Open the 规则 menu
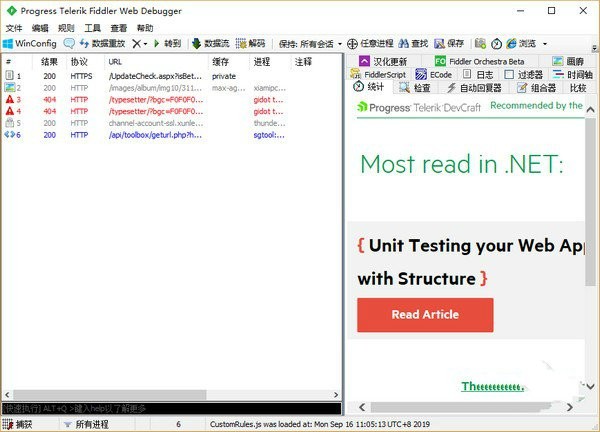This screenshot has width=600, height=432. (x=66, y=28)
